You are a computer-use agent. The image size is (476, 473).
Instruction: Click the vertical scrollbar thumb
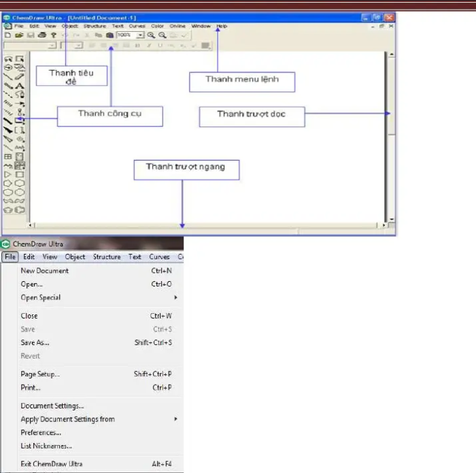[392, 97]
